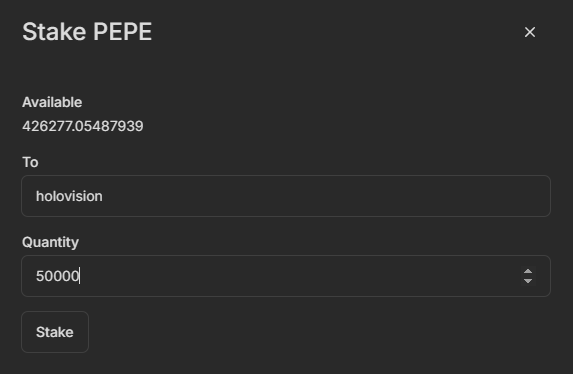The image size is (573, 374).
Task: Close the Stake PEPE dialog
Action: tap(530, 32)
